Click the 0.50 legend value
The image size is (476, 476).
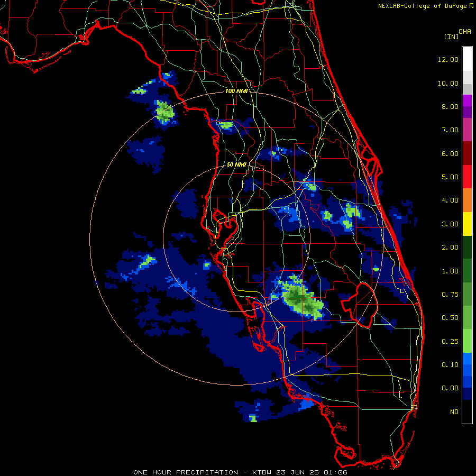tap(450, 318)
